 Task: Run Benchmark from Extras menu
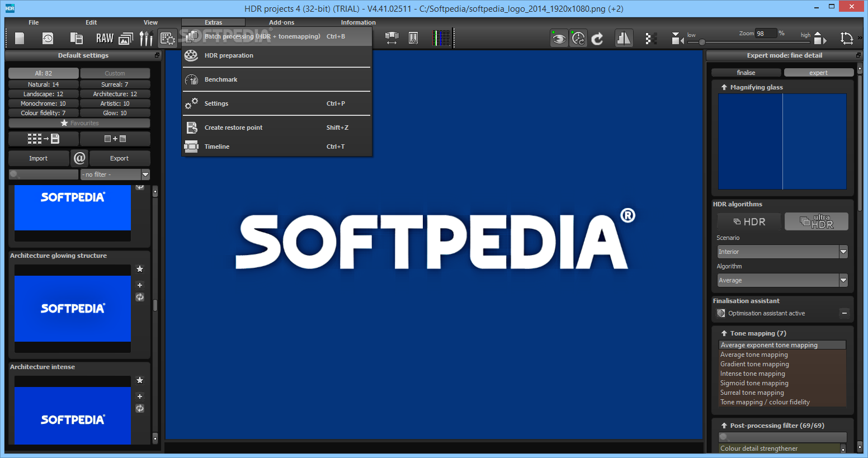point(277,79)
